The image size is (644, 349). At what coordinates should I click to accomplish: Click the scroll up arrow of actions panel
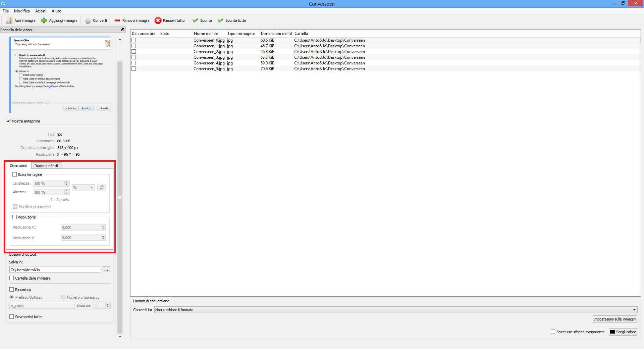pos(120,40)
